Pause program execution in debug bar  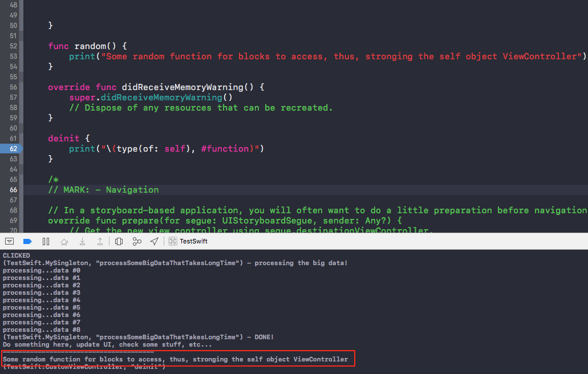(46, 241)
